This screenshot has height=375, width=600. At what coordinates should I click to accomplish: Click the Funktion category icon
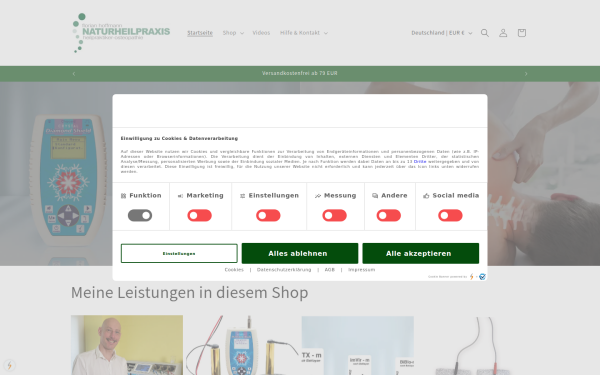[124, 196]
